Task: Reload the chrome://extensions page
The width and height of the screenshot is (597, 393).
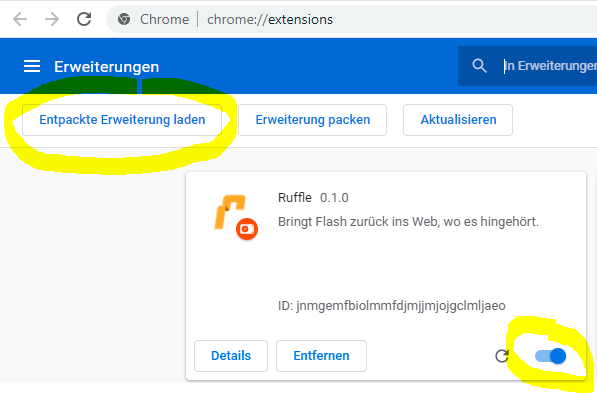Action: pyautogui.click(x=84, y=19)
